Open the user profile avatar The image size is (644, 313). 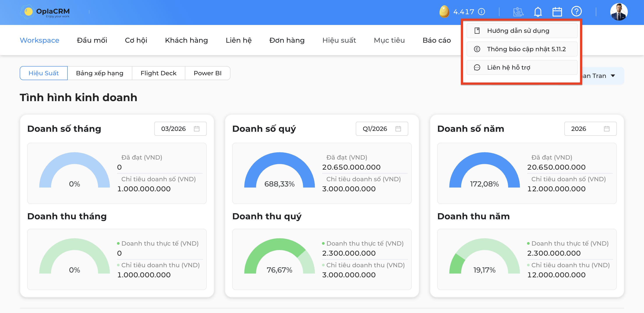[619, 12]
